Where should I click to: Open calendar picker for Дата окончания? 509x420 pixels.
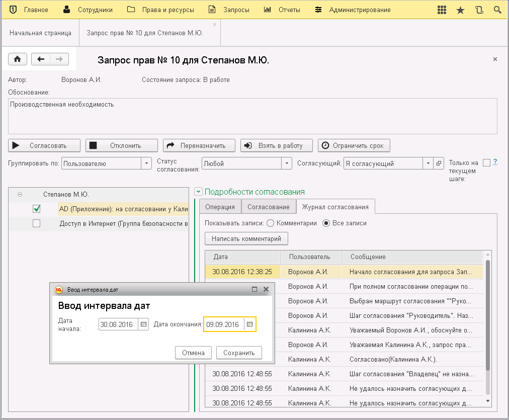click(x=249, y=324)
